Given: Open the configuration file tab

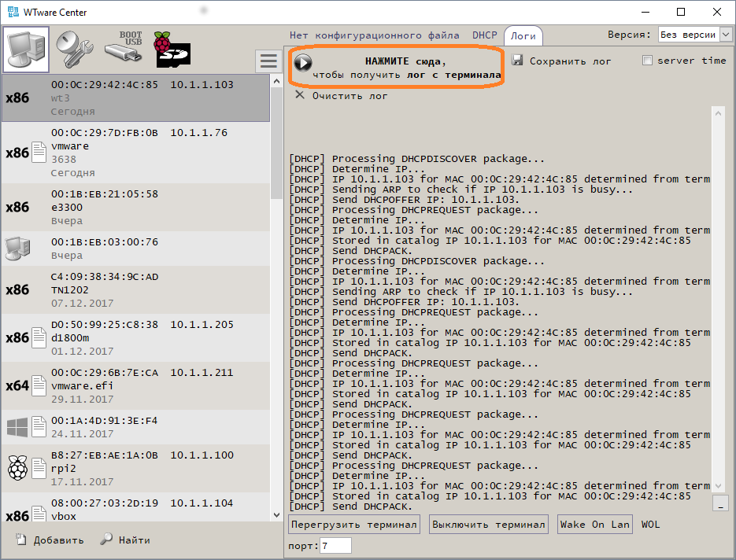Looking at the screenshot, I should pyautogui.click(x=374, y=35).
